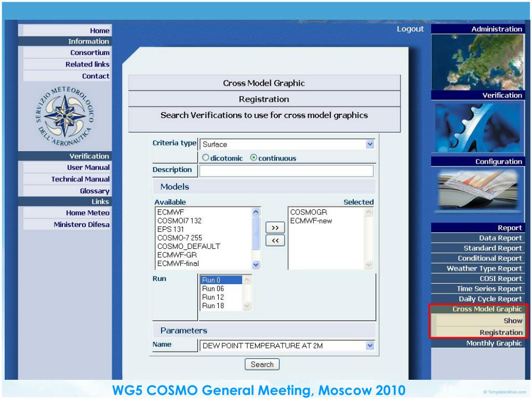Click the Configuration book image

[x=478, y=190]
